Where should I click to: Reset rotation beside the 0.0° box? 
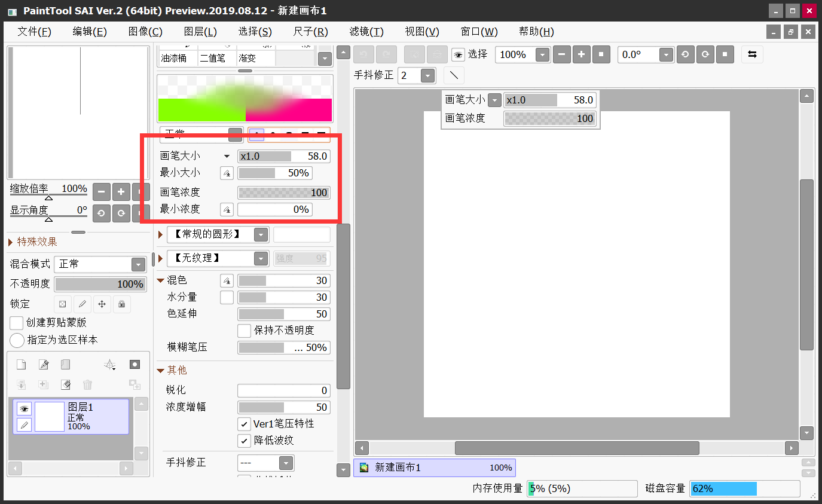click(725, 54)
